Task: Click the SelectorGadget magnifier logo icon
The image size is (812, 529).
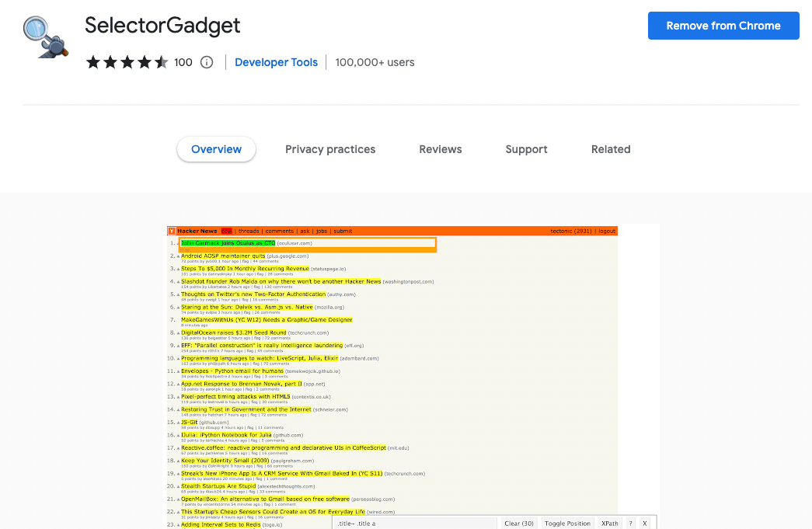Action: click(x=45, y=37)
